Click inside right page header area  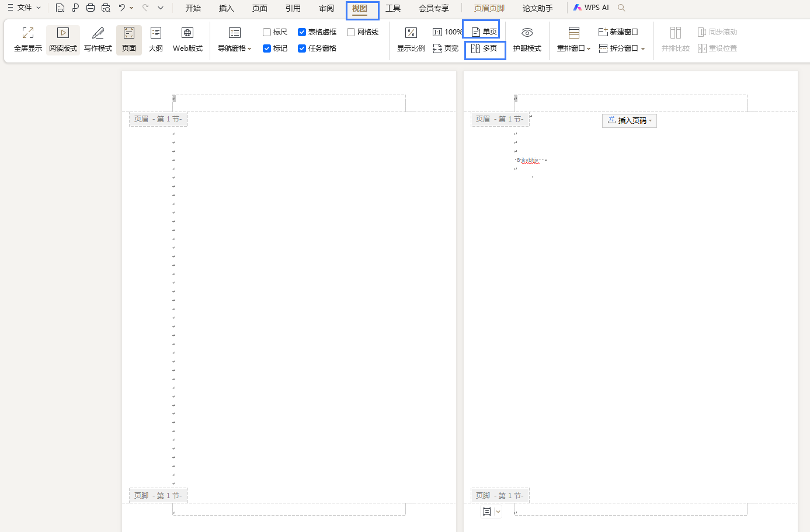click(631, 103)
